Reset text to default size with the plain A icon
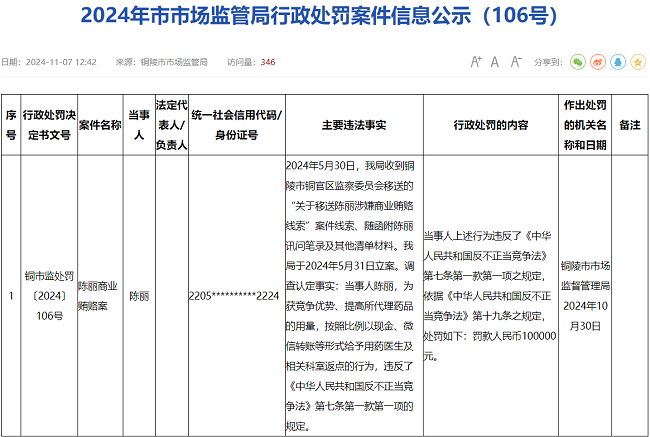 pos(495,62)
